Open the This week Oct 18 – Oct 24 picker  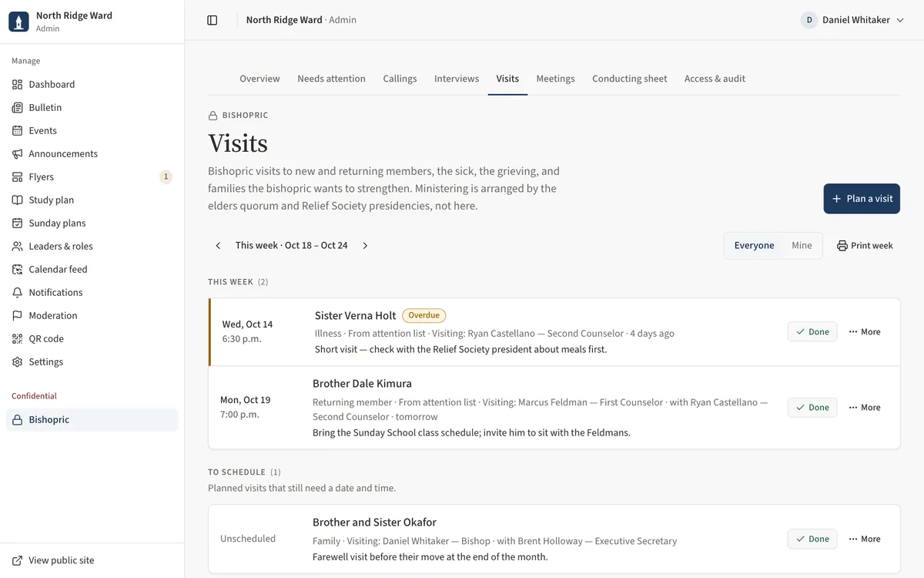click(291, 246)
